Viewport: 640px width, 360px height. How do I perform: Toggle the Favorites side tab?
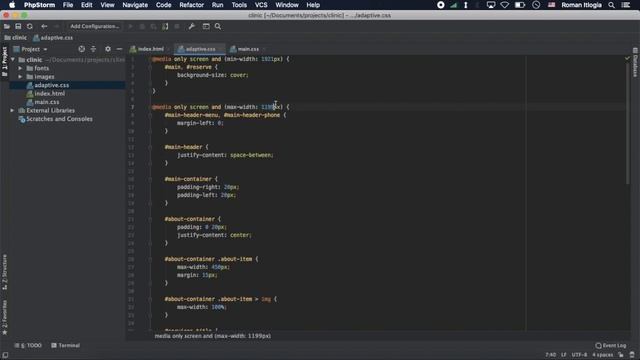pyautogui.click(x=4, y=318)
